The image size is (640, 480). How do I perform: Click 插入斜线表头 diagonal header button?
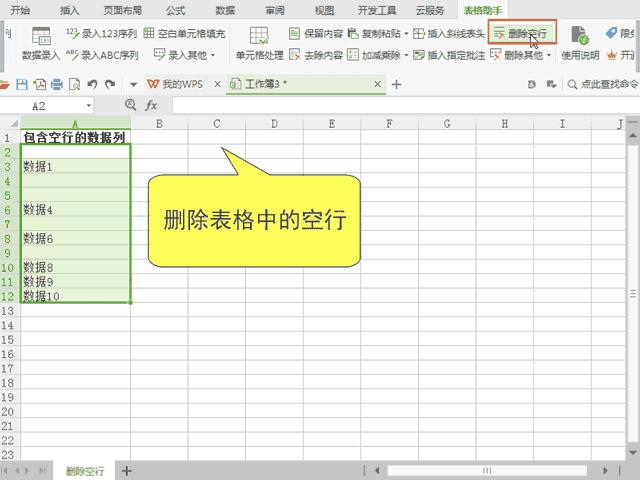tap(449, 33)
